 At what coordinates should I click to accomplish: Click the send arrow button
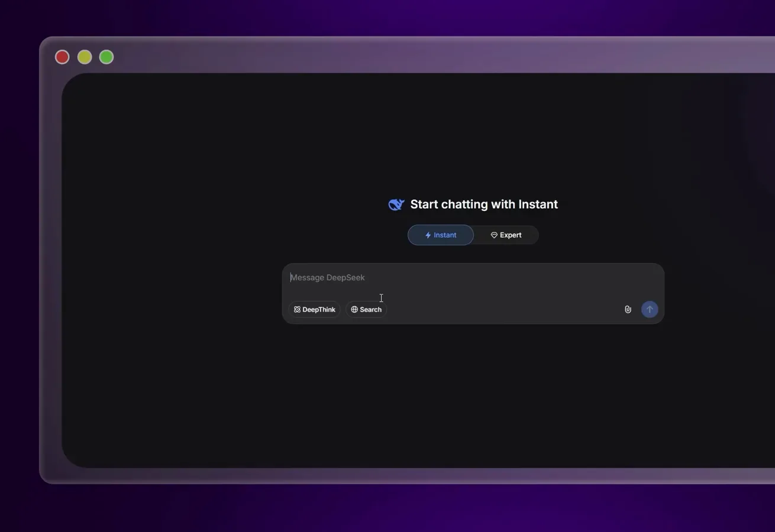[650, 309]
